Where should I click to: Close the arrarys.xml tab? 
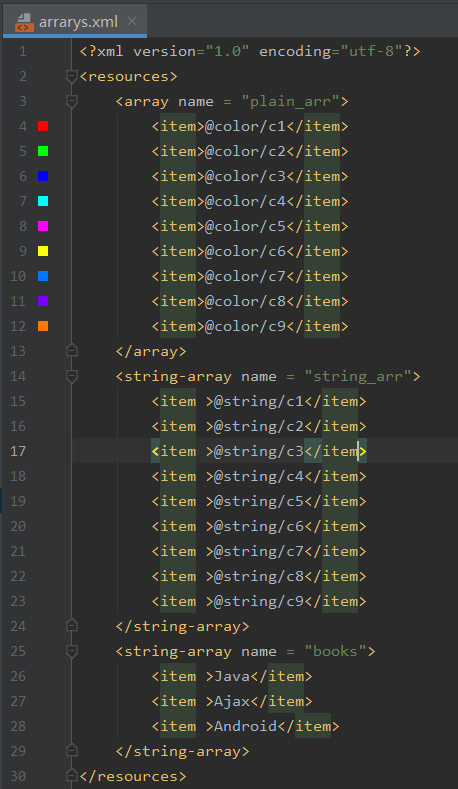click(x=132, y=21)
